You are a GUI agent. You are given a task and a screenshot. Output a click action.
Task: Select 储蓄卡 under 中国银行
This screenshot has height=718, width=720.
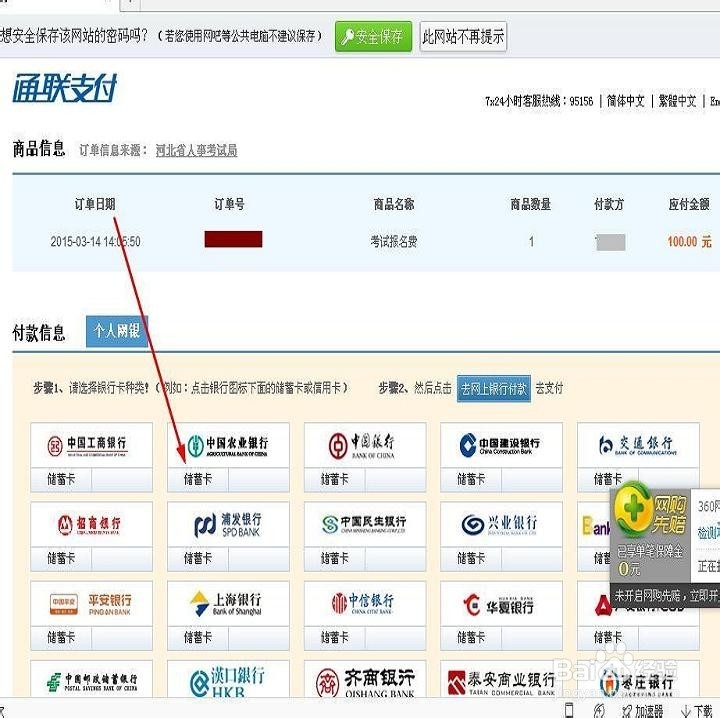coord(335,480)
